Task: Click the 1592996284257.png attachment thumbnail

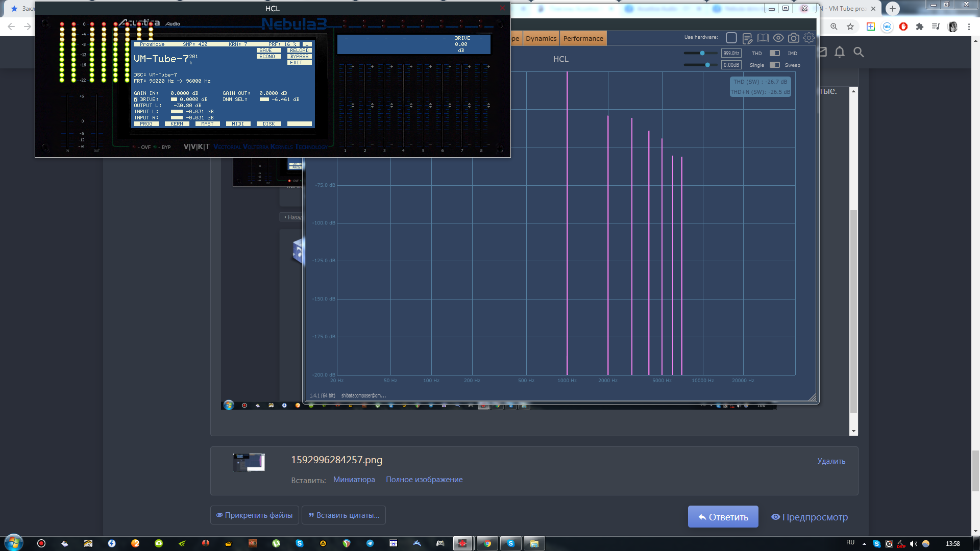Action: point(249,462)
